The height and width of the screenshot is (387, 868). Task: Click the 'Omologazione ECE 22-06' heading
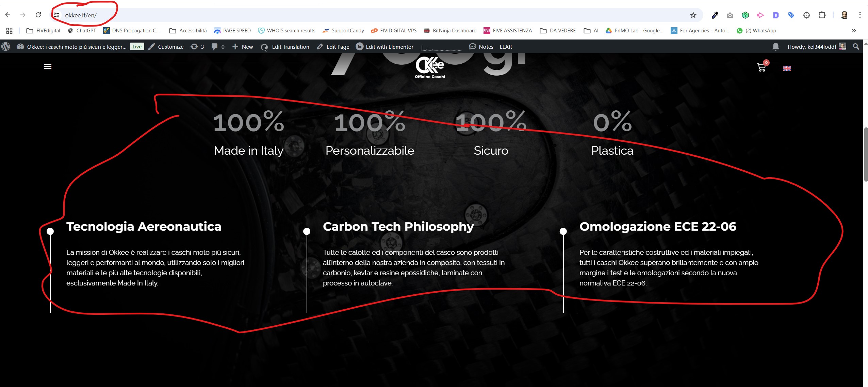coord(658,227)
